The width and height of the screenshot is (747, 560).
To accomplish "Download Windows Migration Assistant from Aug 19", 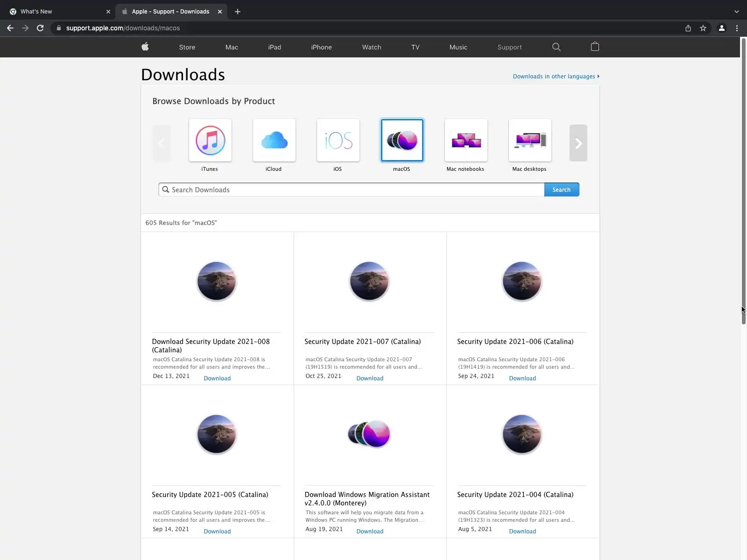I will [370, 532].
